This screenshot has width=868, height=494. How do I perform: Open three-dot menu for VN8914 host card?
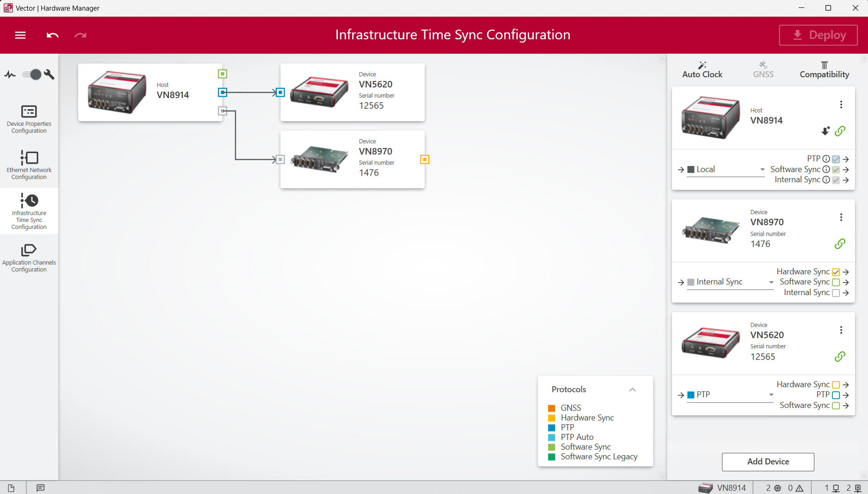coord(841,105)
